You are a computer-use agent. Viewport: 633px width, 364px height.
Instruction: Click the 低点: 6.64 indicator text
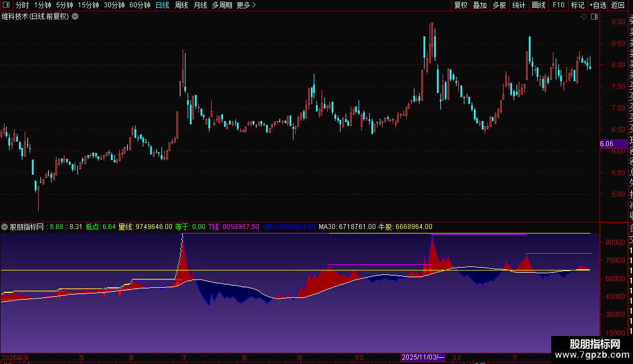pyautogui.click(x=100, y=227)
